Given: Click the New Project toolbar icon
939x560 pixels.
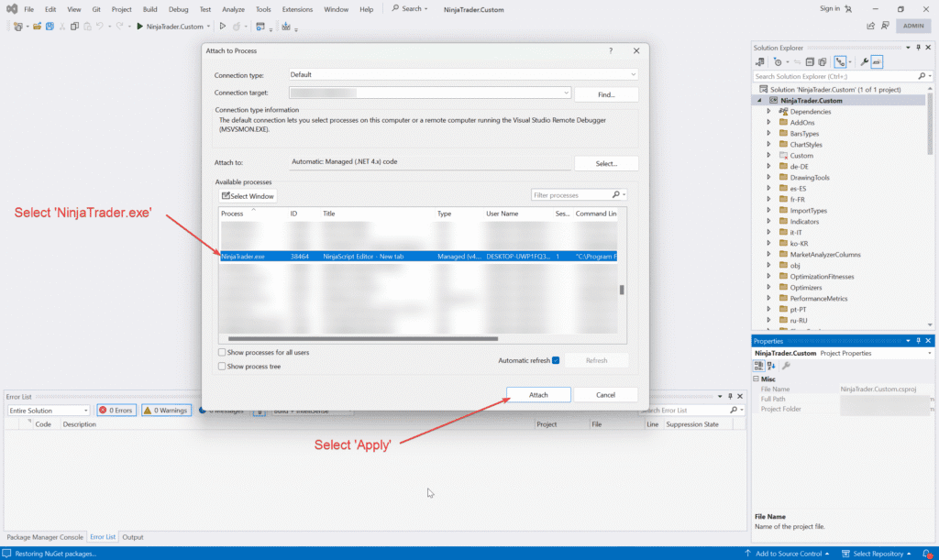Looking at the screenshot, I should tap(18, 27).
